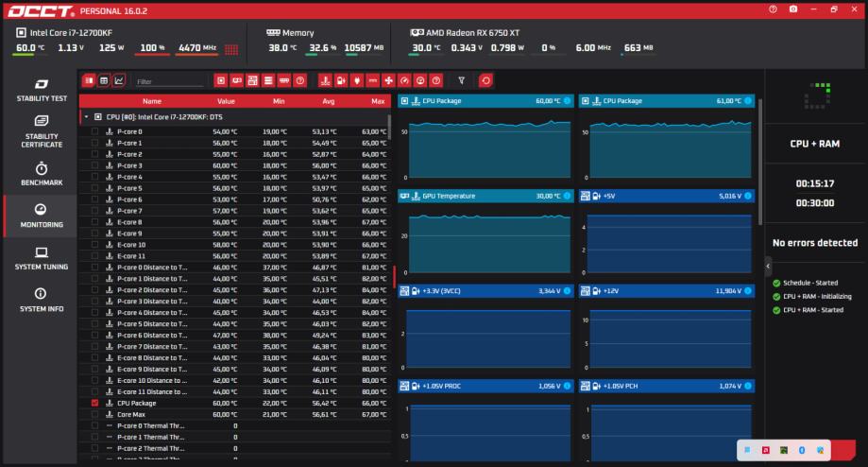The width and height of the screenshot is (868, 467).
Task: Click info dot on CPU Package 61,00 °C graph
Action: (748, 101)
